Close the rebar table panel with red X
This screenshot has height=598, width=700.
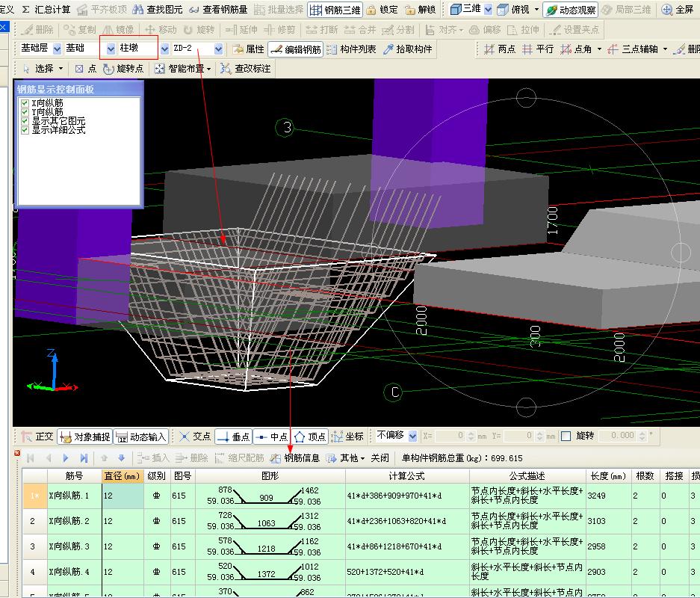17,453
